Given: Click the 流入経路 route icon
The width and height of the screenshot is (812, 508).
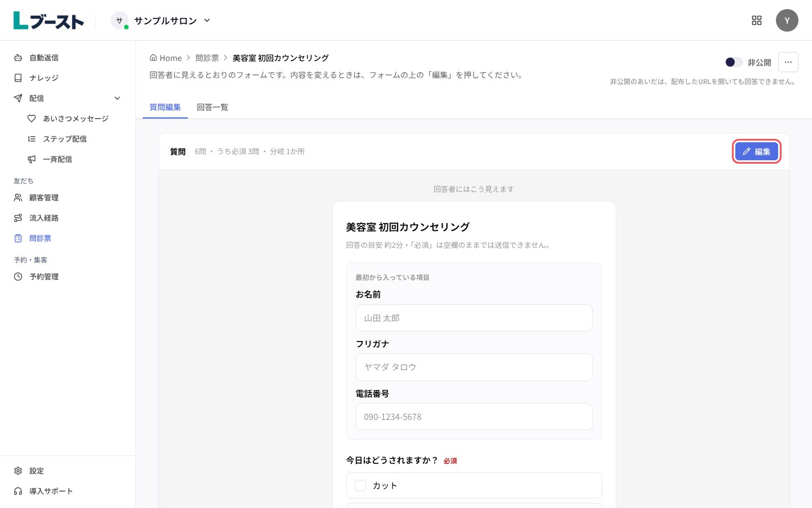Looking at the screenshot, I should 18,218.
